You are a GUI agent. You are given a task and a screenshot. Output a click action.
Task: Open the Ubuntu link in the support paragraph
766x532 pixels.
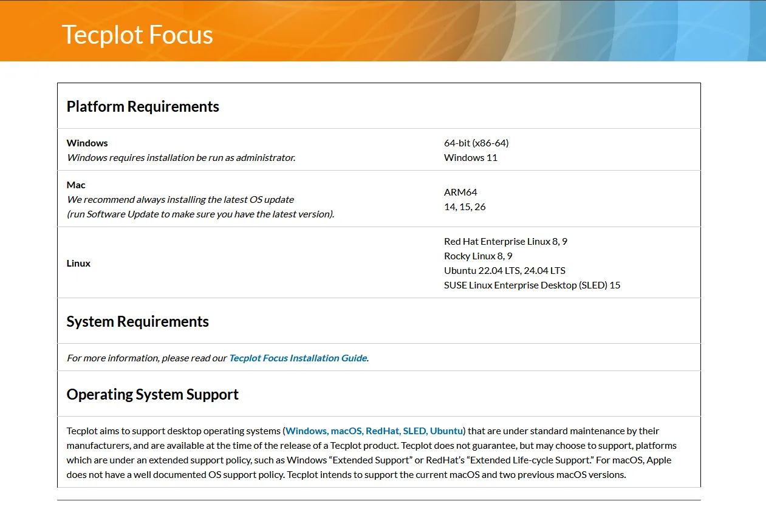pyautogui.click(x=446, y=431)
